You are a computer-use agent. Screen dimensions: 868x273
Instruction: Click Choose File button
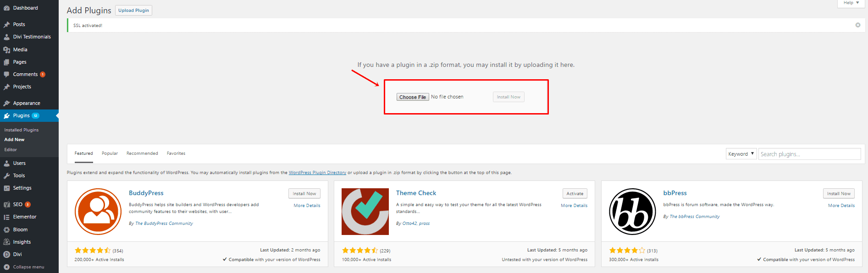pyautogui.click(x=413, y=97)
